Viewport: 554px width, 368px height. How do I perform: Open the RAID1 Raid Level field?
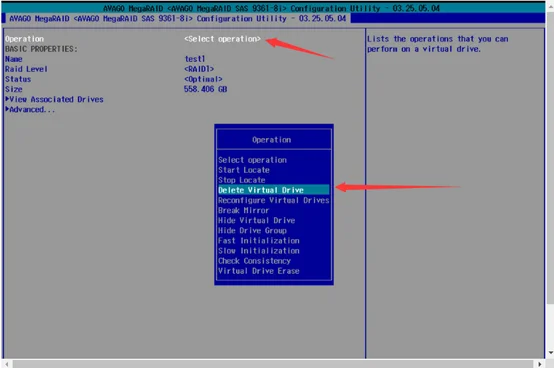[x=199, y=69]
